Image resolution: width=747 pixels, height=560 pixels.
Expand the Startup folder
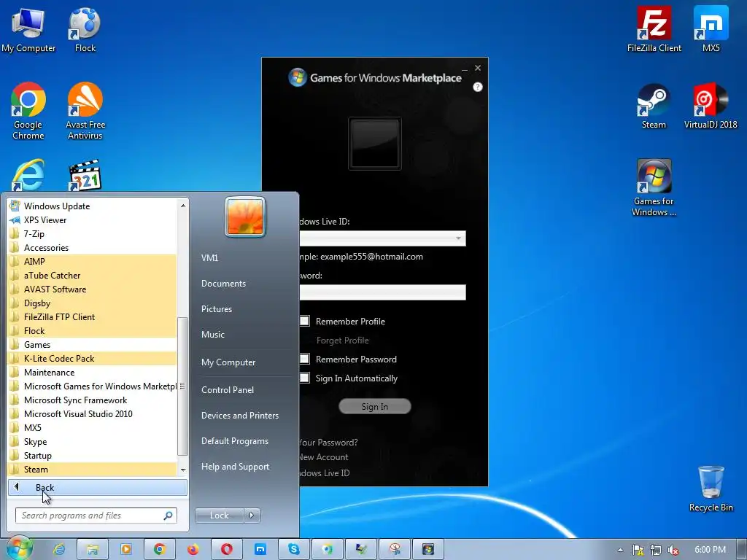[93, 455]
